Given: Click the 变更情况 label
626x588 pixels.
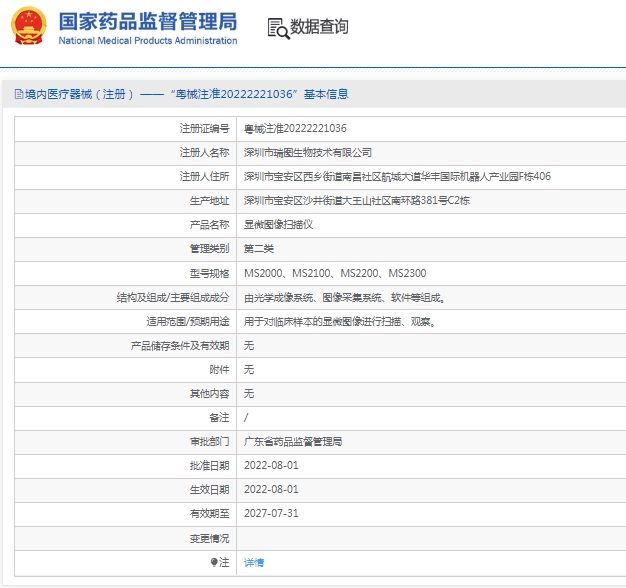Looking at the screenshot, I should coord(209,539).
